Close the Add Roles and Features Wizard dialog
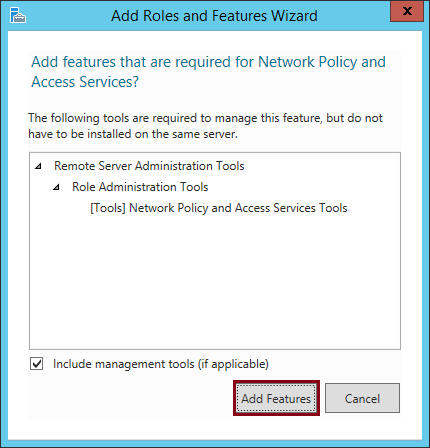This screenshot has height=448, width=430. [x=407, y=11]
